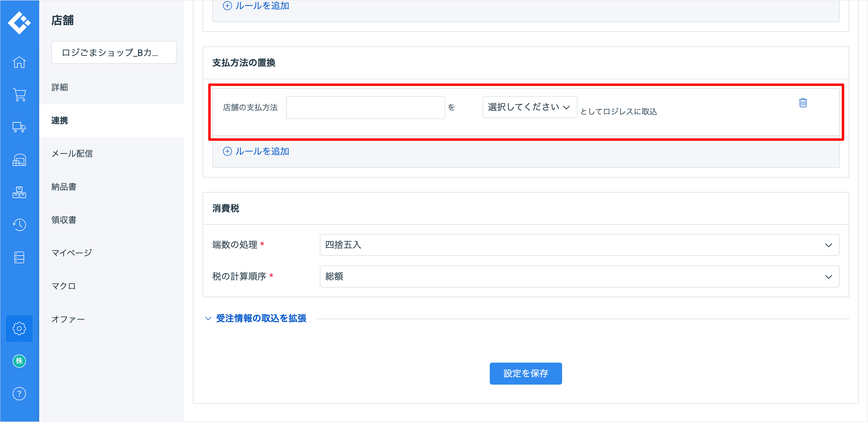Image resolution: width=868 pixels, height=422 pixels.
Task: Click the 設定を保存 button
Action: click(525, 373)
